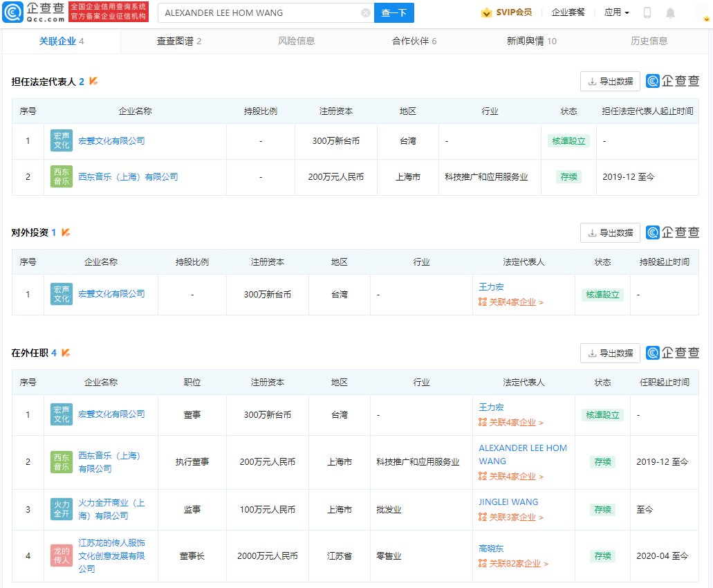
Task: Click 西东音乐 logo in legal representative table
Action: 62,177
